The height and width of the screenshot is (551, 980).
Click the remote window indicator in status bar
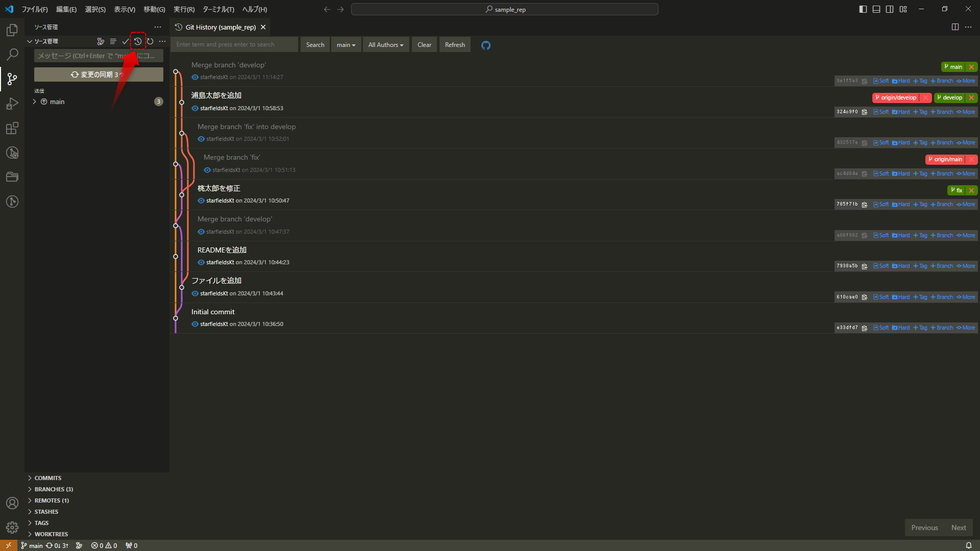click(x=8, y=545)
